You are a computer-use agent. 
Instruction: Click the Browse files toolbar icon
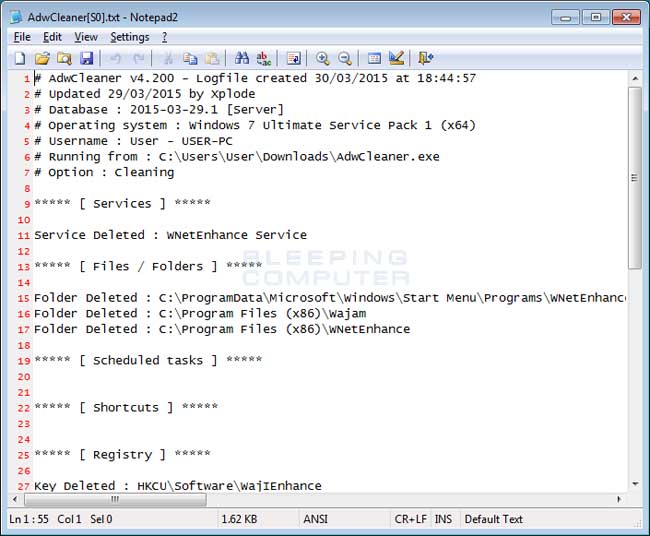64,59
